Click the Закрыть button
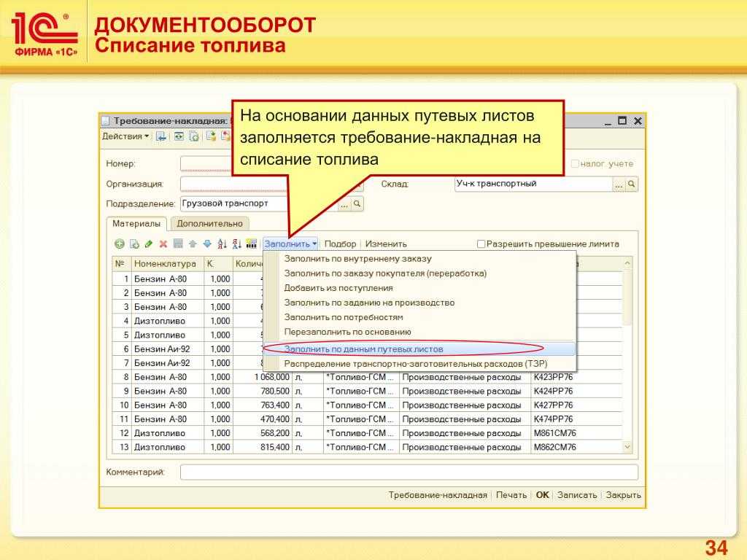 [x=623, y=495]
